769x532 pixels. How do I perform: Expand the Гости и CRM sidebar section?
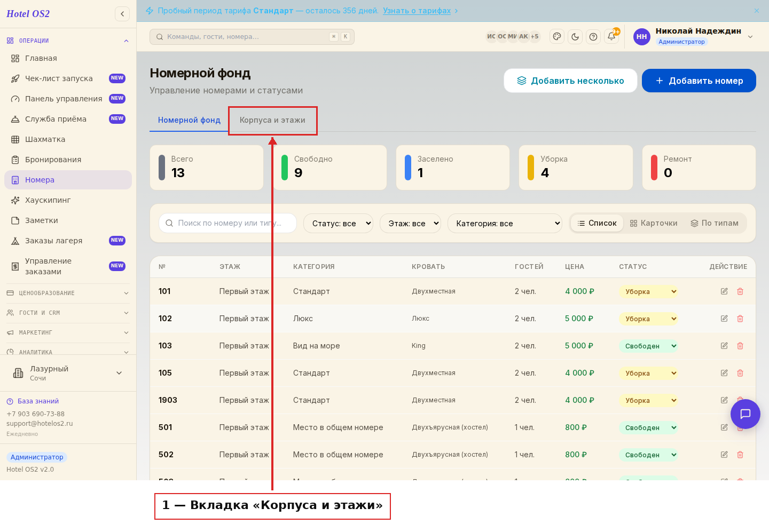[x=68, y=313]
